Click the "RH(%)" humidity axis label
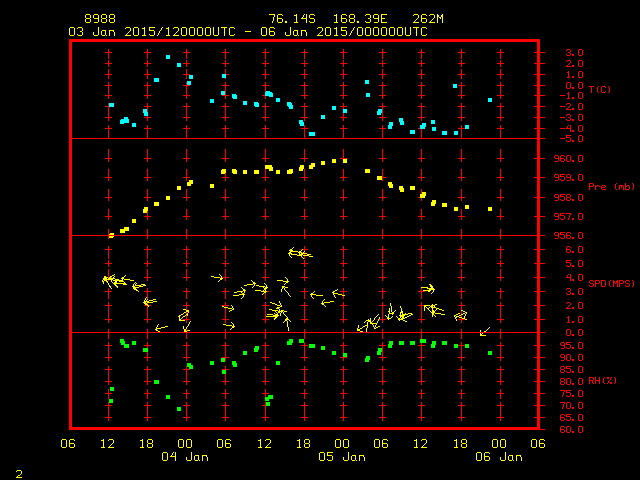640x480 pixels. pyautogui.click(x=602, y=381)
